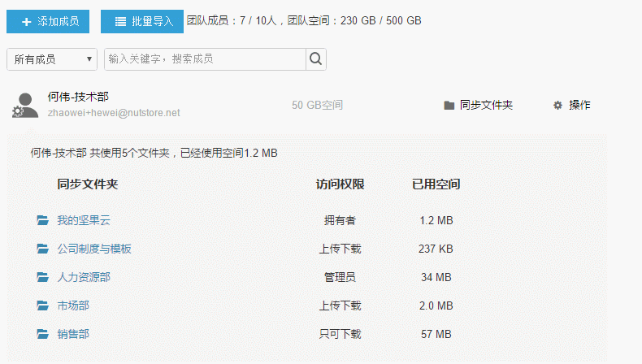Focus the member keyword search field
This screenshot has height=364, width=642.
pyautogui.click(x=205, y=59)
